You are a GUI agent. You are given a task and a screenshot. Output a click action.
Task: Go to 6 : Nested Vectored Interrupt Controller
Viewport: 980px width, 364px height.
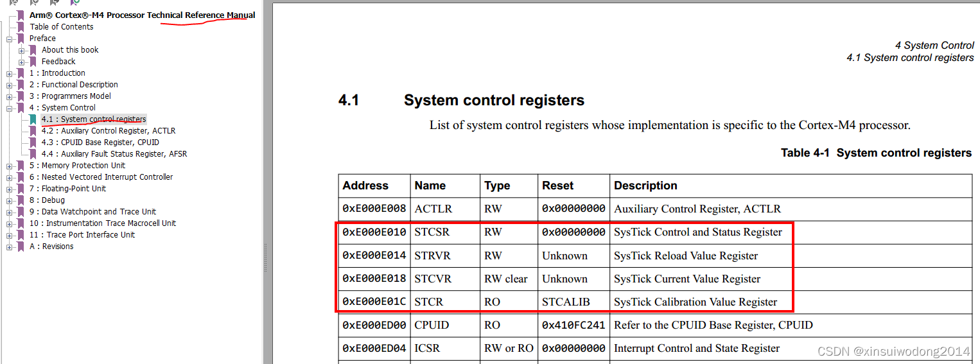click(x=101, y=177)
